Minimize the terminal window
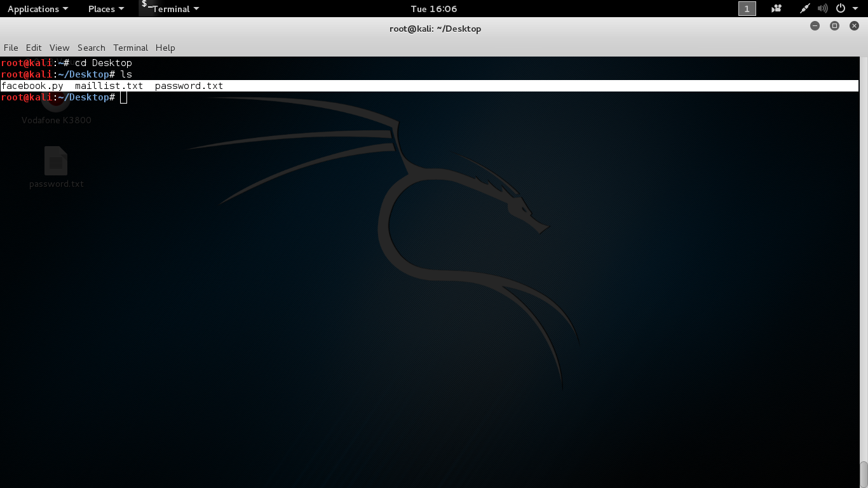This screenshot has height=488, width=868. [815, 26]
